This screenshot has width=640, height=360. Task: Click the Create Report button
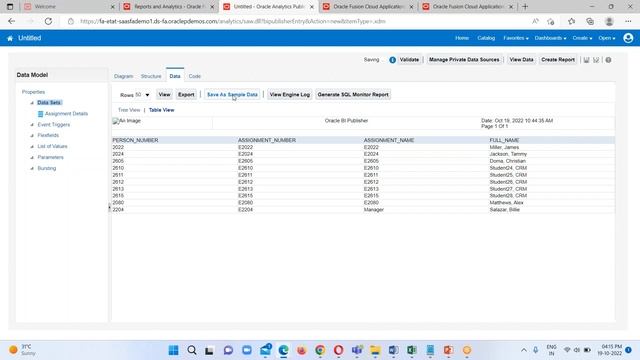(558, 60)
